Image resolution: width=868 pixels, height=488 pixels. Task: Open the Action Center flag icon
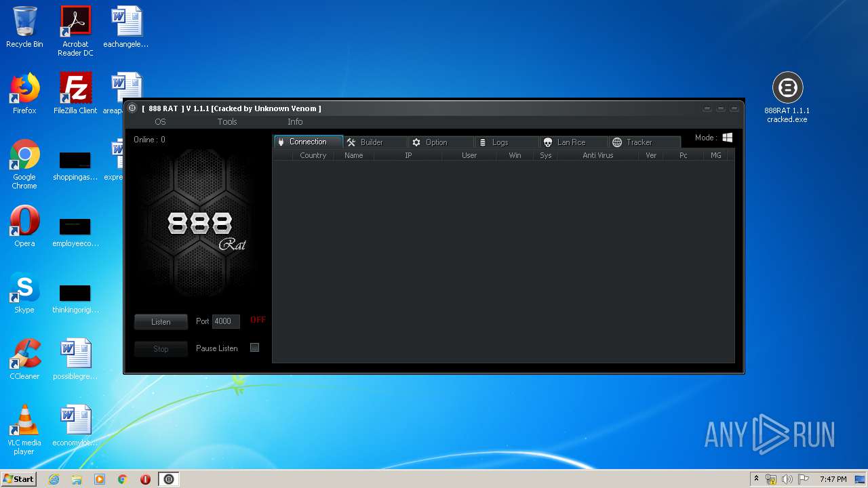803,479
